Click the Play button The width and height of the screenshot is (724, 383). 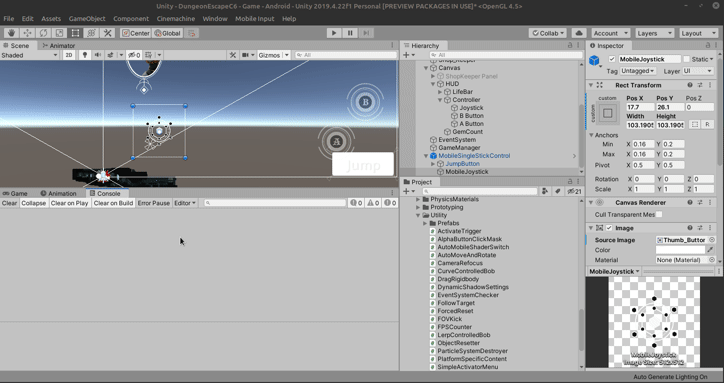tap(334, 33)
